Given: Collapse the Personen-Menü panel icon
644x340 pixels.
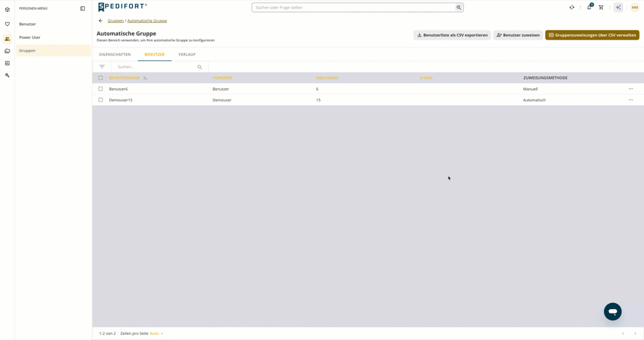Looking at the screenshot, I should click(82, 8).
